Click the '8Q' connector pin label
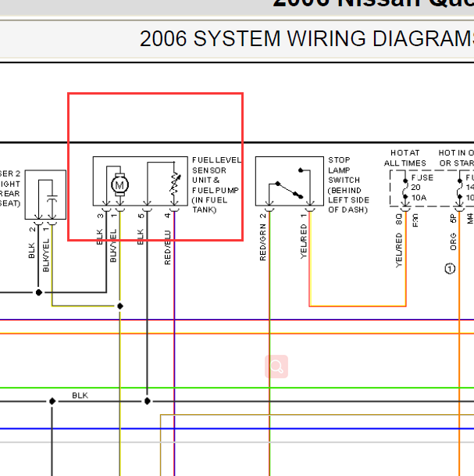 (x=399, y=219)
